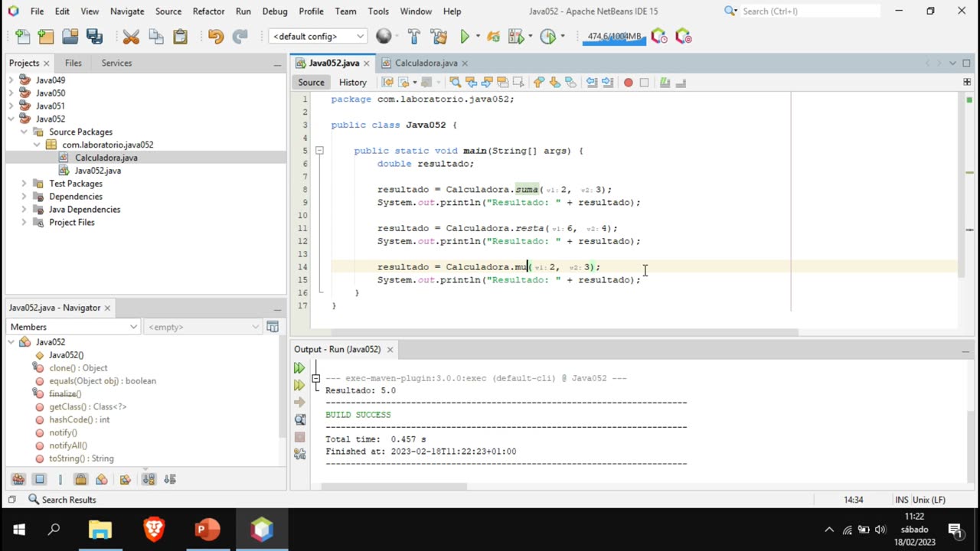Screen dimensions: 980x551
Task: Click the Save All toolbar icon
Action: click(95, 36)
